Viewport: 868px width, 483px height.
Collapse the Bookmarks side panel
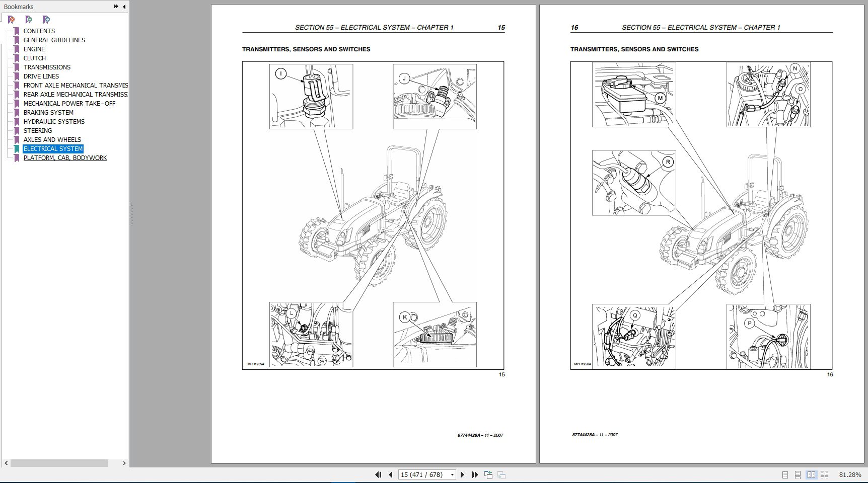coord(123,7)
